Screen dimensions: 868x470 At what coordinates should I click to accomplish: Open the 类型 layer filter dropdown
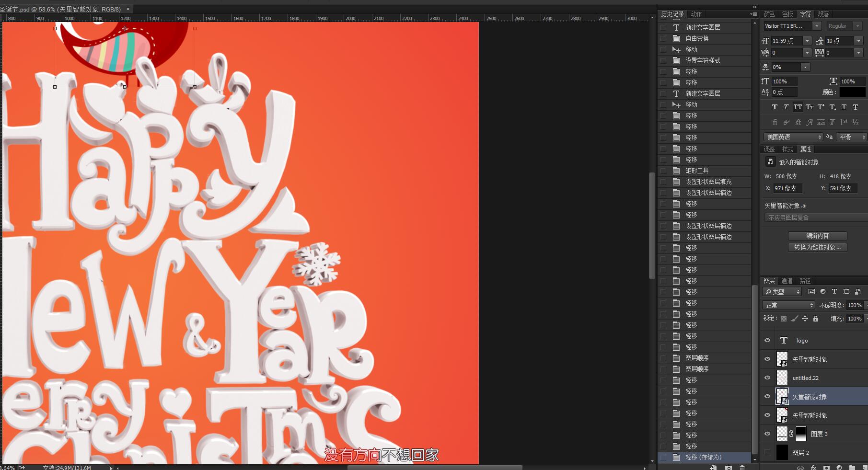point(782,291)
